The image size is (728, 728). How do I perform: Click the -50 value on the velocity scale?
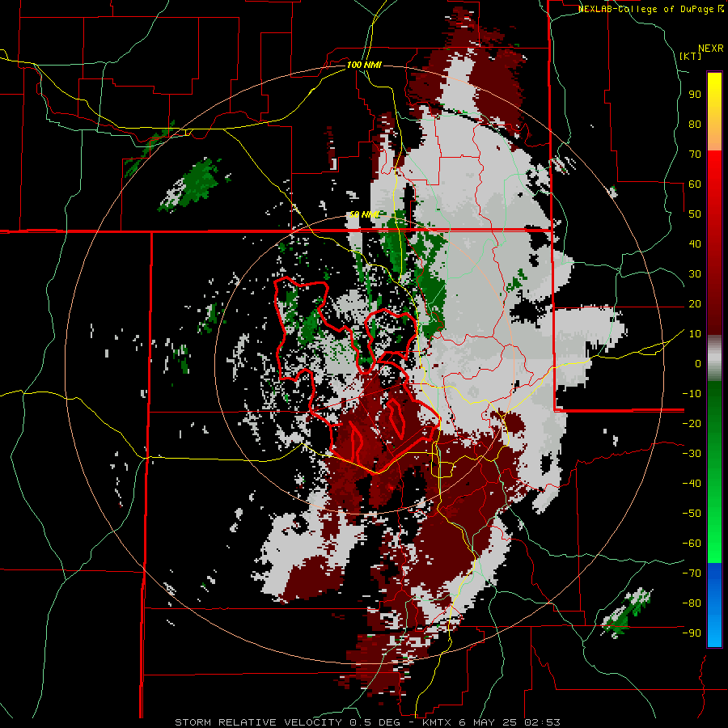click(692, 514)
